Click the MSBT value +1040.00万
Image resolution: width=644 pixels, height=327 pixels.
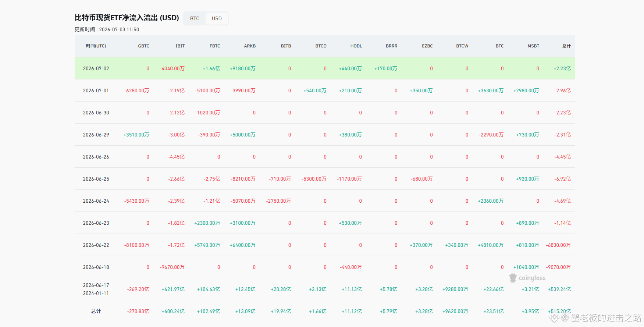click(x=526, y=267)
